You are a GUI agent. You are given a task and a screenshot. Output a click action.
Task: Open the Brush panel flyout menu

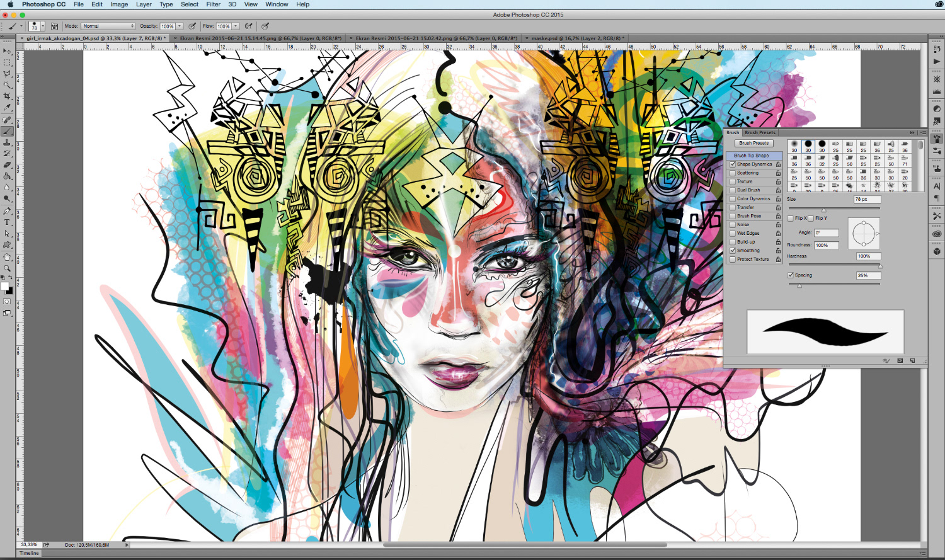click(x=923, y=132)
